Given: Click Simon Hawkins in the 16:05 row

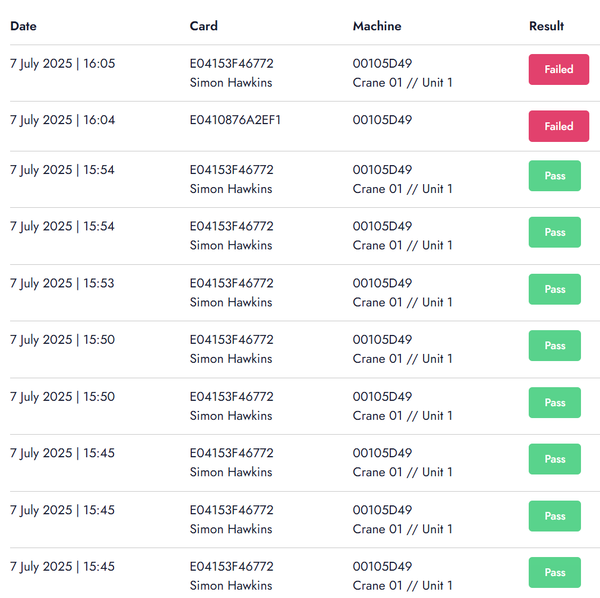Looking at the screenshot, I should point(230,82).
